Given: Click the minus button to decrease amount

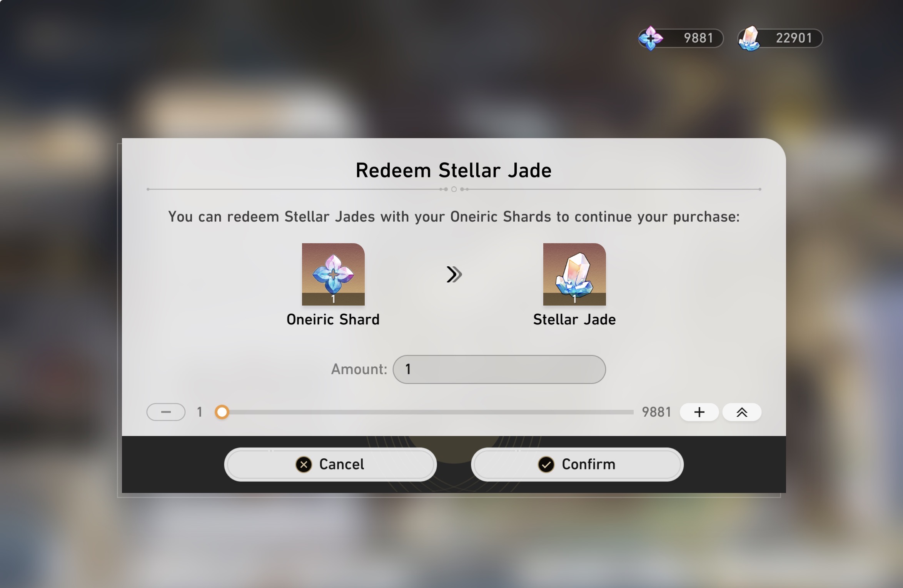Looking at the screenshot, I should (x=166, y=412).
